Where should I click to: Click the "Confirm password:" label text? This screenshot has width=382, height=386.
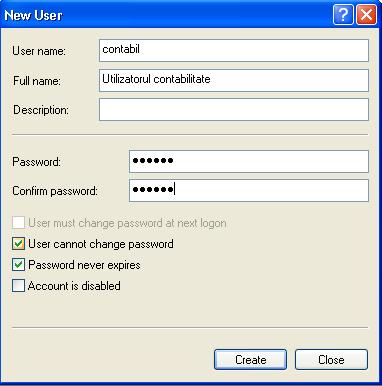pos(55,191)
